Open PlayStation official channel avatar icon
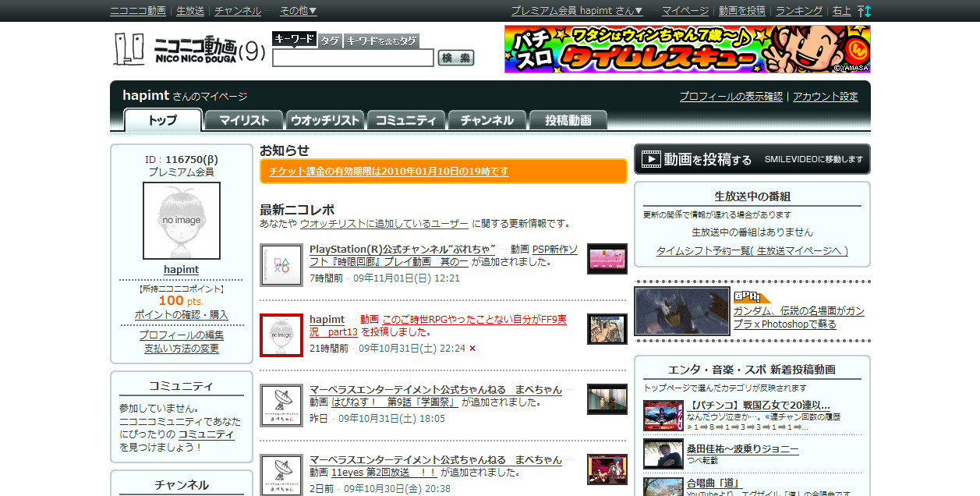 [x=281, y=265]
